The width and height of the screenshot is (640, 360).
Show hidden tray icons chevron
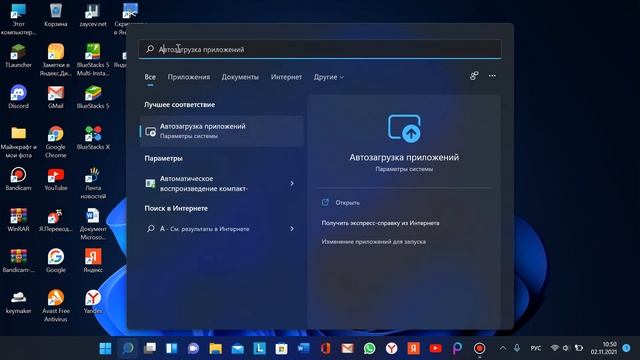pyautogui.click(x=503, y=348)
